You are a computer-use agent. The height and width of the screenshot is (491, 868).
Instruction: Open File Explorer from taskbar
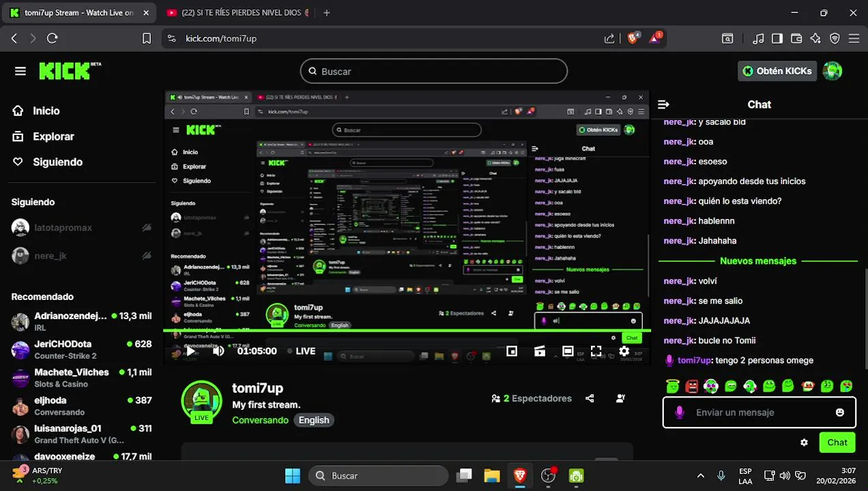click(492, 475)
